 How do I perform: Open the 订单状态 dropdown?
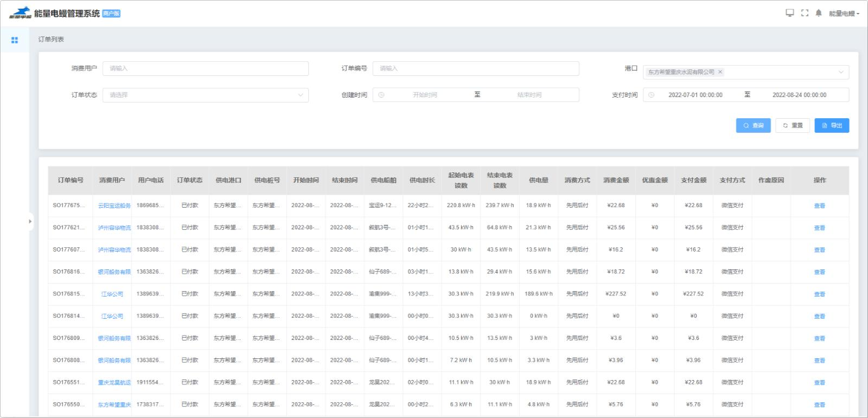206,95
